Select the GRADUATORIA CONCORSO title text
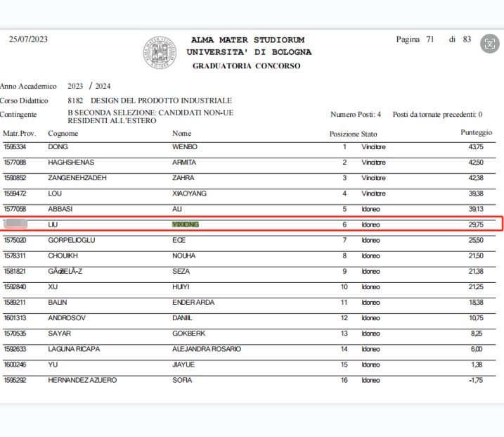This screenshot has width=504, height=437. coord(246,65)
